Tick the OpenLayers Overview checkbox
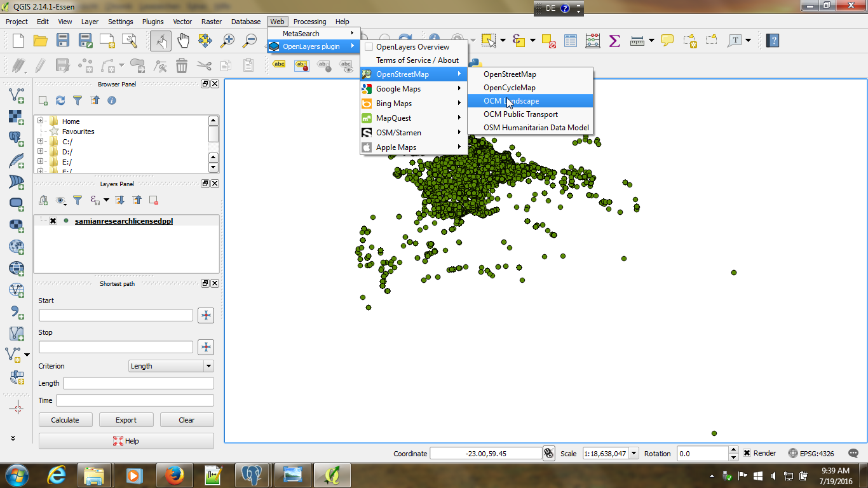Screen dimensions: 868x488 coord(369,47)
